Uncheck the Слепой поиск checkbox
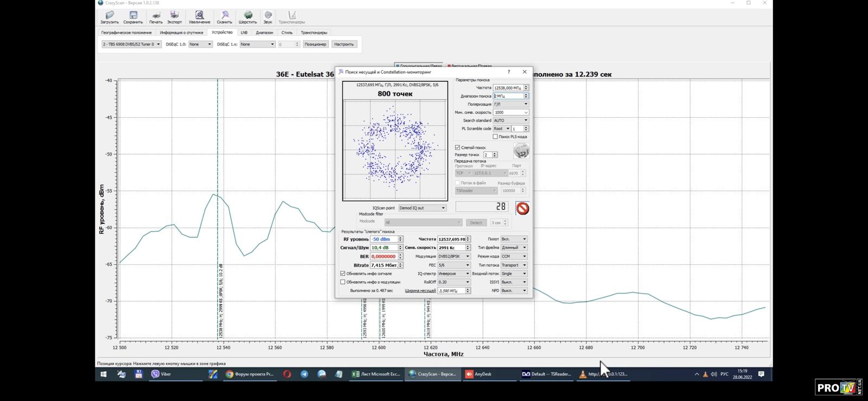This screenshot has width=868, height=401. coord(457,147)
